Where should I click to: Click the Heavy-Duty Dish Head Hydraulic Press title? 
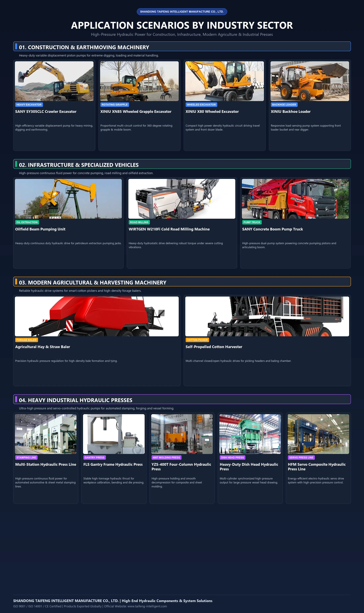coord(249,467)
